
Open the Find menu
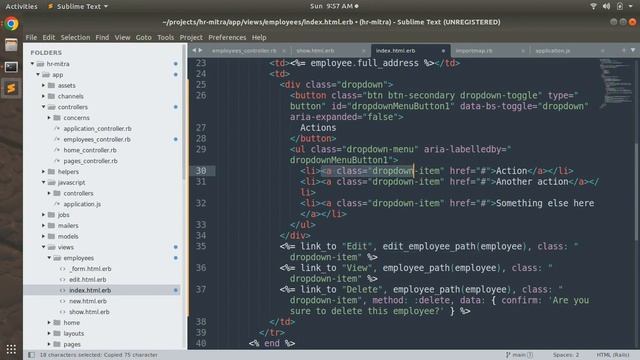102,37
